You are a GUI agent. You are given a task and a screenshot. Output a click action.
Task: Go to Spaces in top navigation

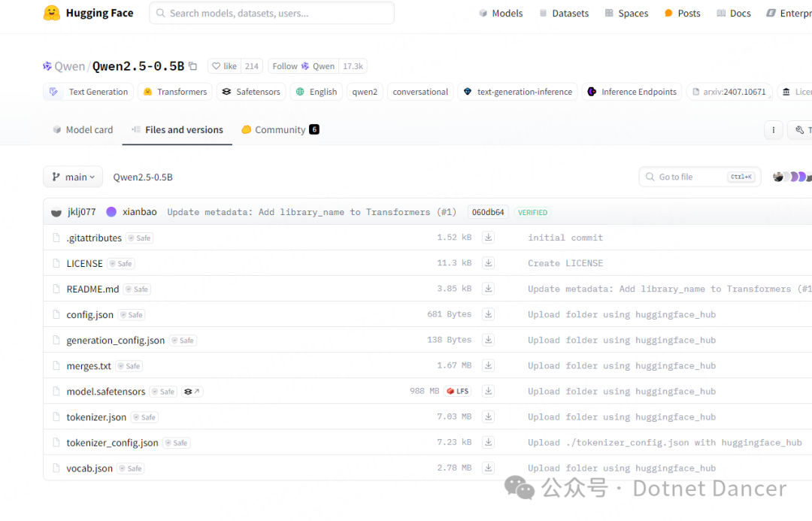click(626, 14)
